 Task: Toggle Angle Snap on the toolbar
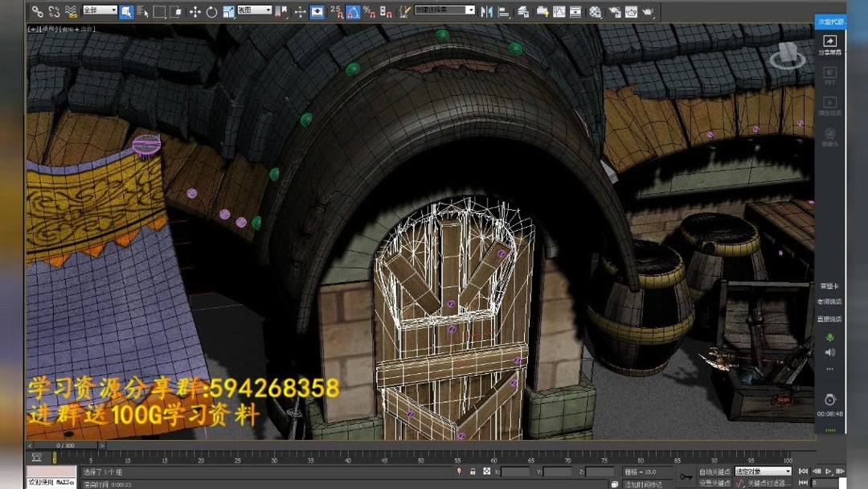click(x=352, y=12)
